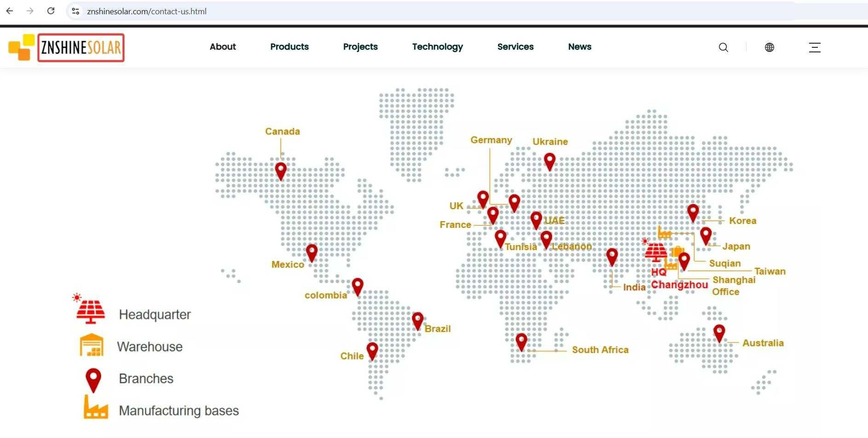Click the India map label
Screen dimensions: 868x438
(634, 287)
